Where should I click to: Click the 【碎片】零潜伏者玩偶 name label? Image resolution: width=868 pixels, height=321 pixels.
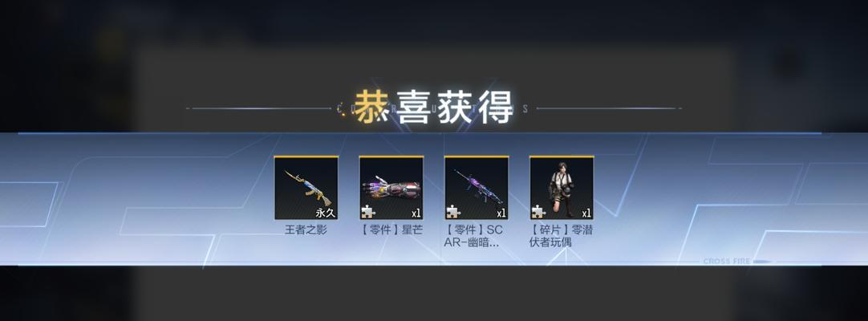562,236
